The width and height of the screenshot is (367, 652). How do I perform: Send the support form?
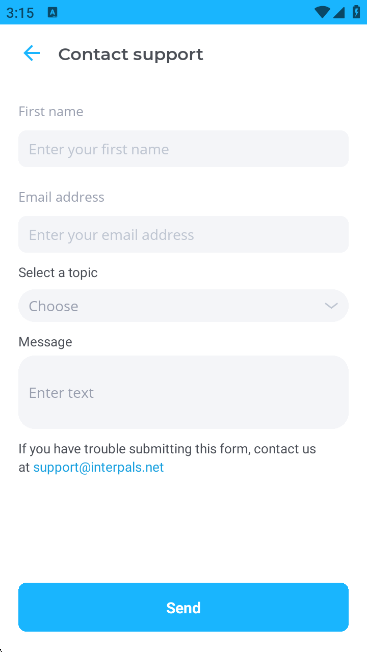183,608
